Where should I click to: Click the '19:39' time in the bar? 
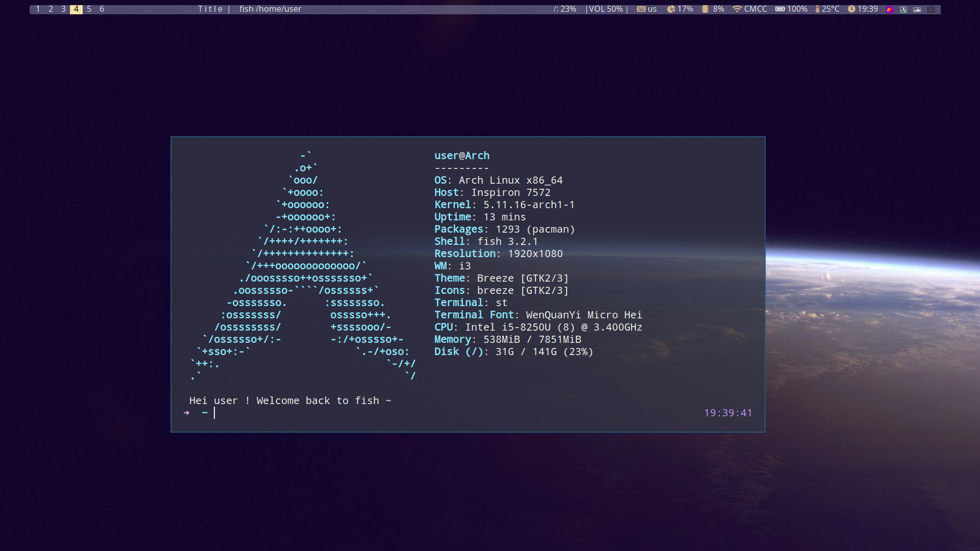(868, 9)
